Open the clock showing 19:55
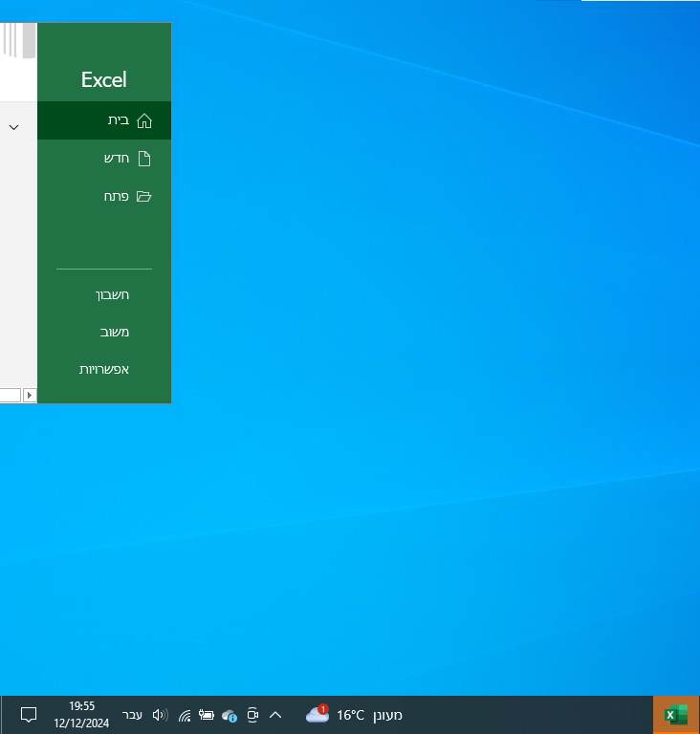Image resolution: width=700 pixels, height=734 pixels. click(x=81, y=715)
